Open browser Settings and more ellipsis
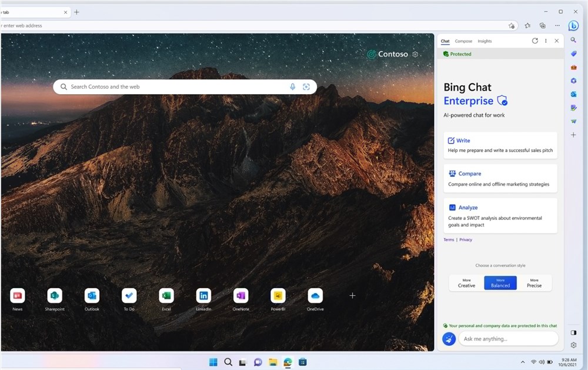588x370 pixels. (557, 25)
